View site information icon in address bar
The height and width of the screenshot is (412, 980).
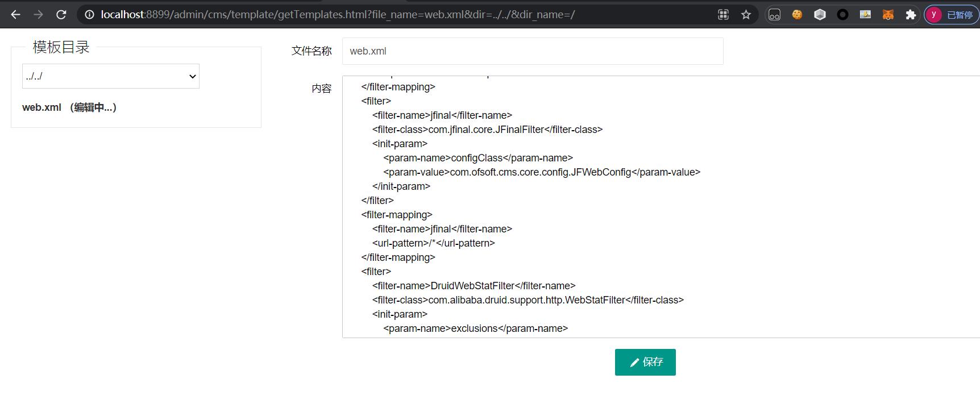[x=89, y=15]
